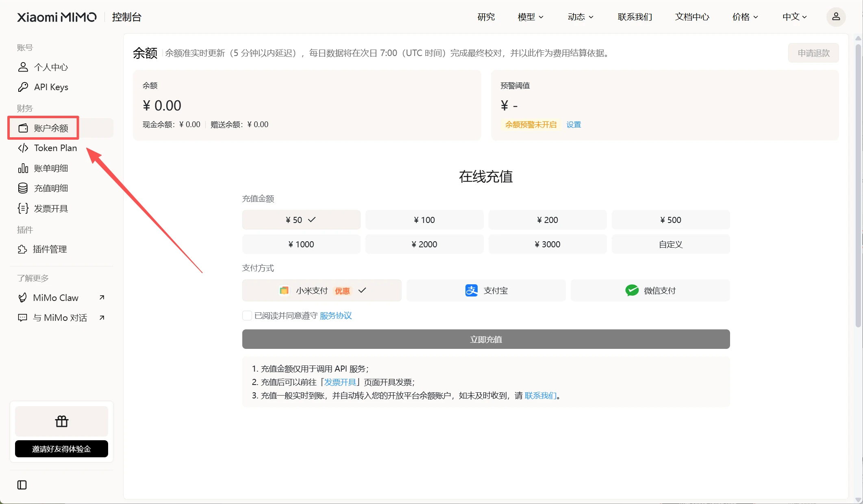Select the ¥ 2000 recharge amount

424,244
